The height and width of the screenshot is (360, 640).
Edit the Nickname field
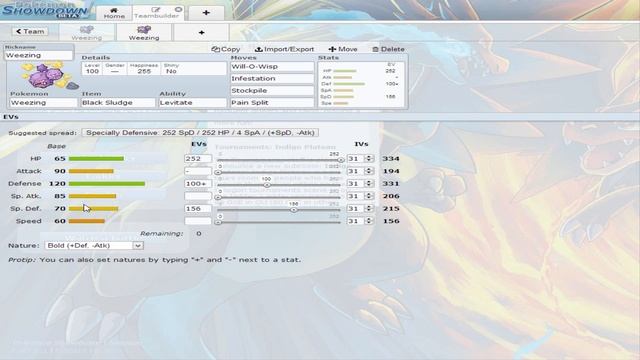38,55
